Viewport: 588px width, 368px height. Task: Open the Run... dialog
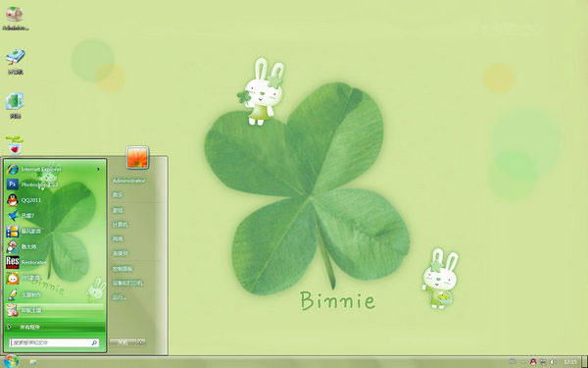tap(120, 297)
